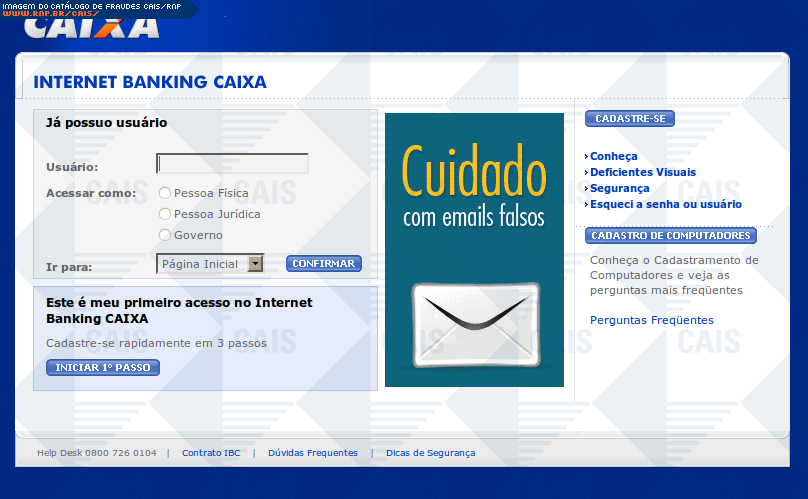Click the INICIAR 1º PASSO button
Viewport: 808px width, 499px height.
click(x=103, y=368)
